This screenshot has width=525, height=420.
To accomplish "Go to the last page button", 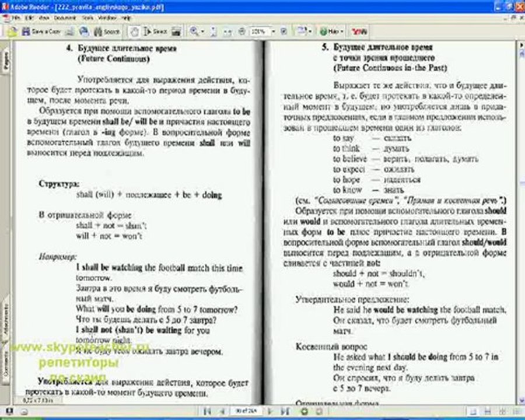I will [x=285, y=411].
